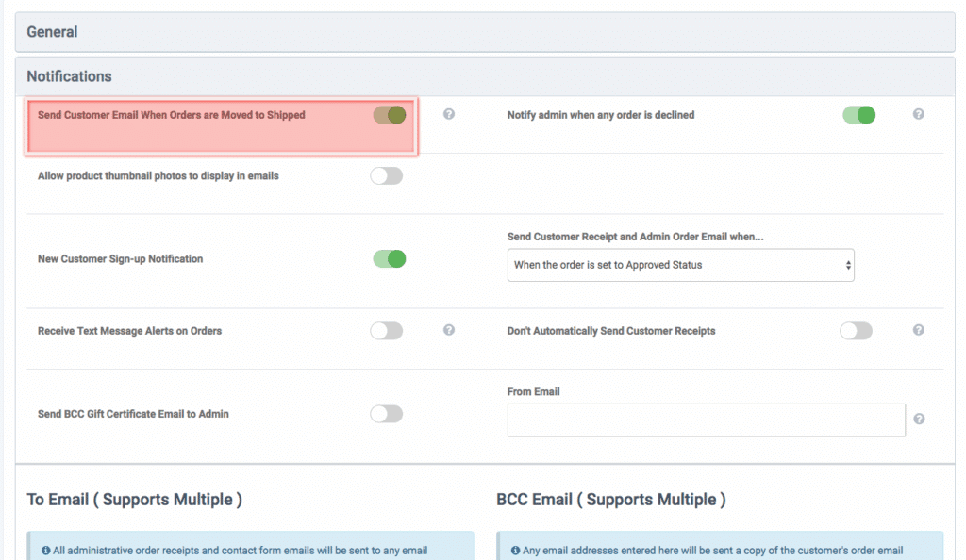The width and height of the screenshot is (966, 560).
Task: Open help for Receive Text Message Alerts
Action: click(x=449, y=331)
